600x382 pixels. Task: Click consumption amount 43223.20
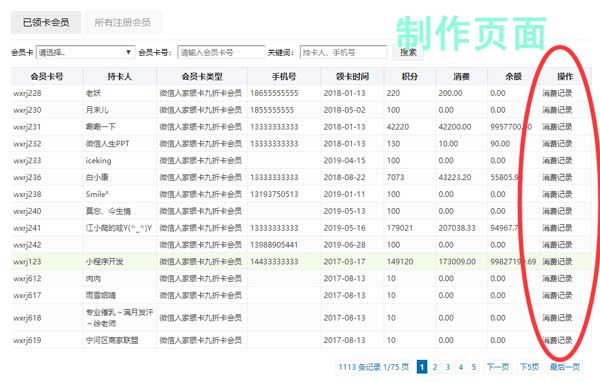click(455, 177)
